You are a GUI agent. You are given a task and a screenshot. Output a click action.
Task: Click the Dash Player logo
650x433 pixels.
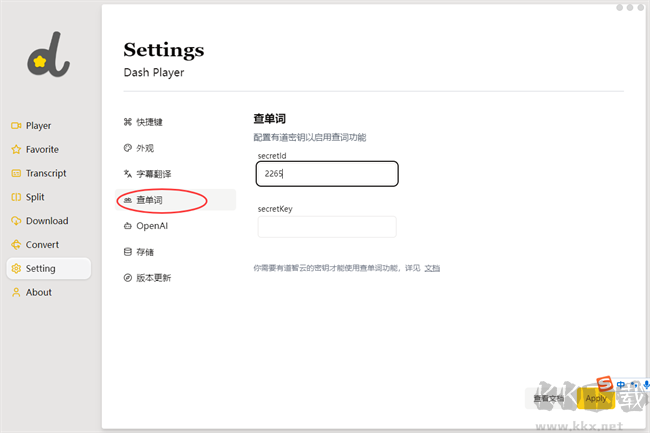tap(49, 54)
